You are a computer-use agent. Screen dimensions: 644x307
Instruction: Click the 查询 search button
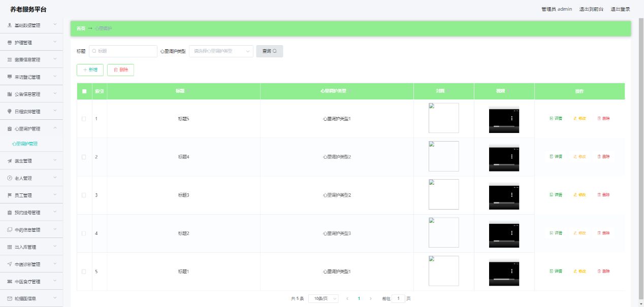269,51
